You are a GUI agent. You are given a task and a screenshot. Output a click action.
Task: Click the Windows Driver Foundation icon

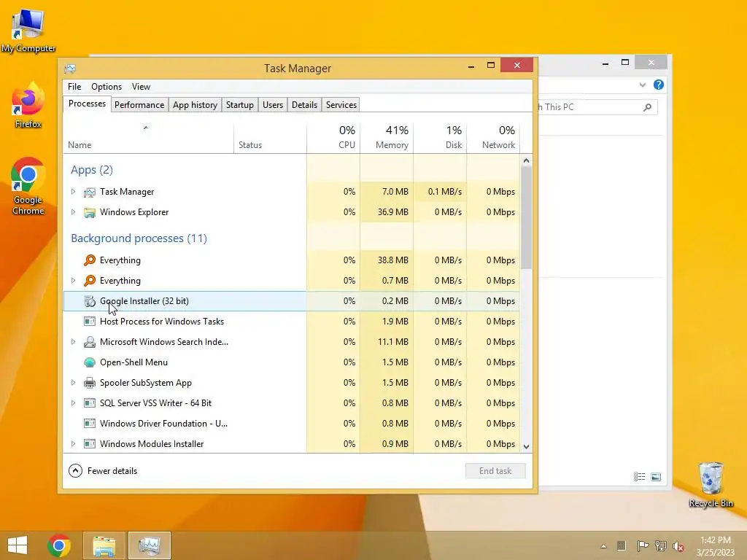coord(90,424)
